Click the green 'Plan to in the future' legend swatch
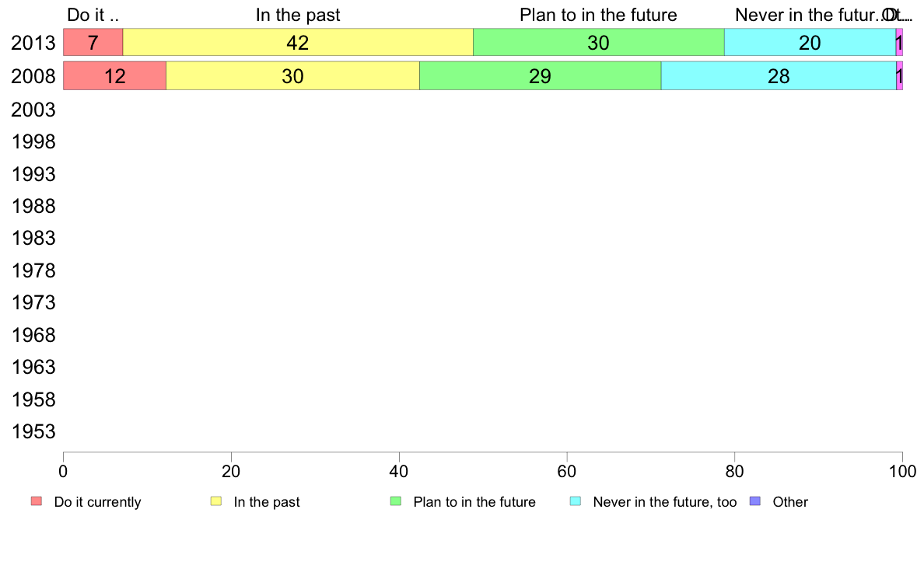Screen dimensions: 924x572 [x=396, y=501]
